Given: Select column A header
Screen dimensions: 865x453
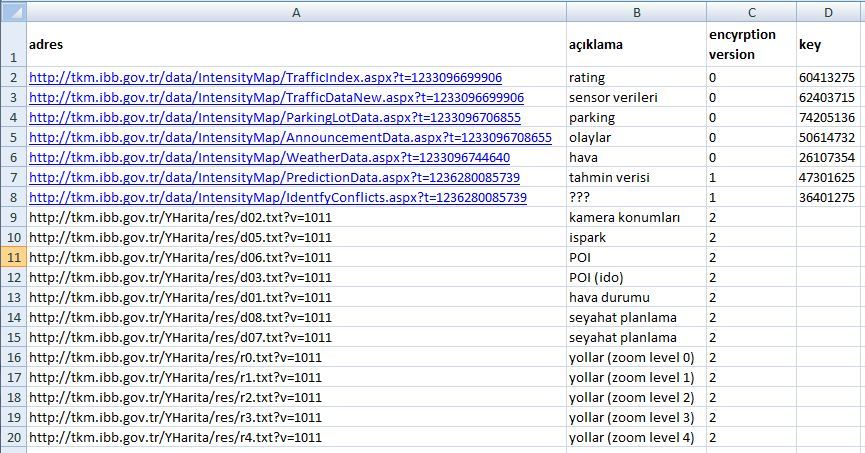Looking at the screenshot, I should point(297,12).
